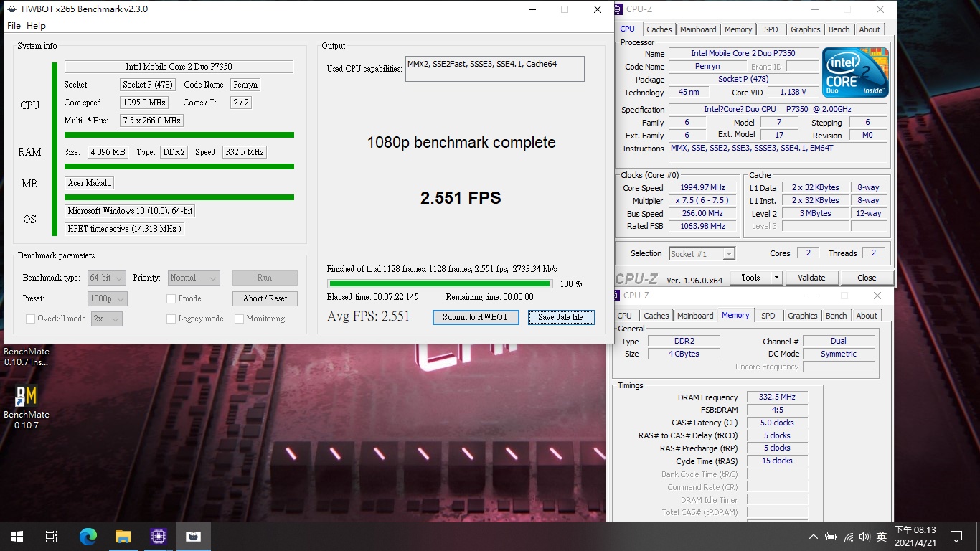The image size is (980, 551).
Task: Switch to the CPU-Z taskbar icon
Action: click(158, 536)
